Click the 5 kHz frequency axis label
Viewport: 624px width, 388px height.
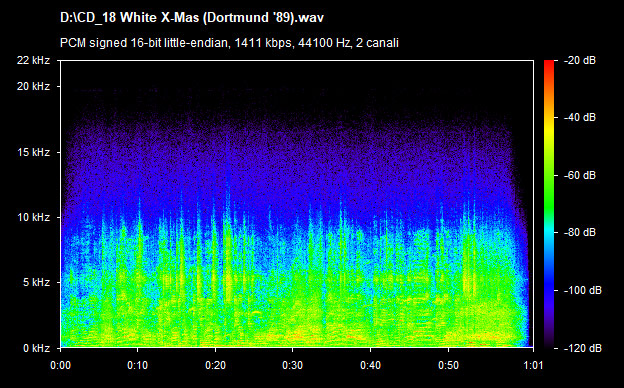tap(37, 283)
